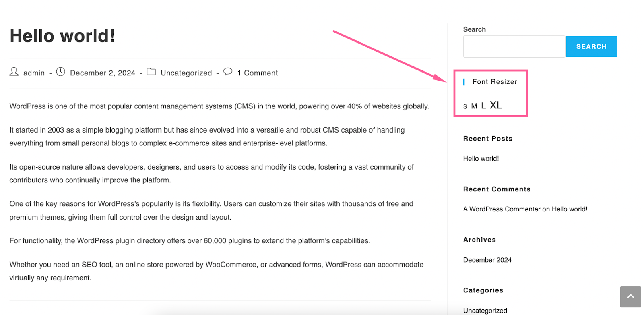Open Hello world! link in Recent Comments
The image size is (644, 315).
click(x=570, y=209)
